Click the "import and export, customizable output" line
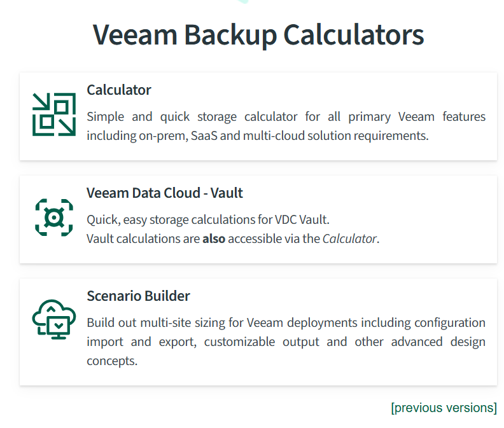 click(286, 342)
